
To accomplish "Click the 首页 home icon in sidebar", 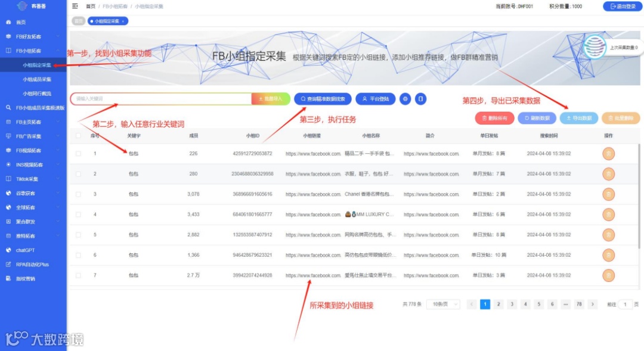I will (8, 22).
